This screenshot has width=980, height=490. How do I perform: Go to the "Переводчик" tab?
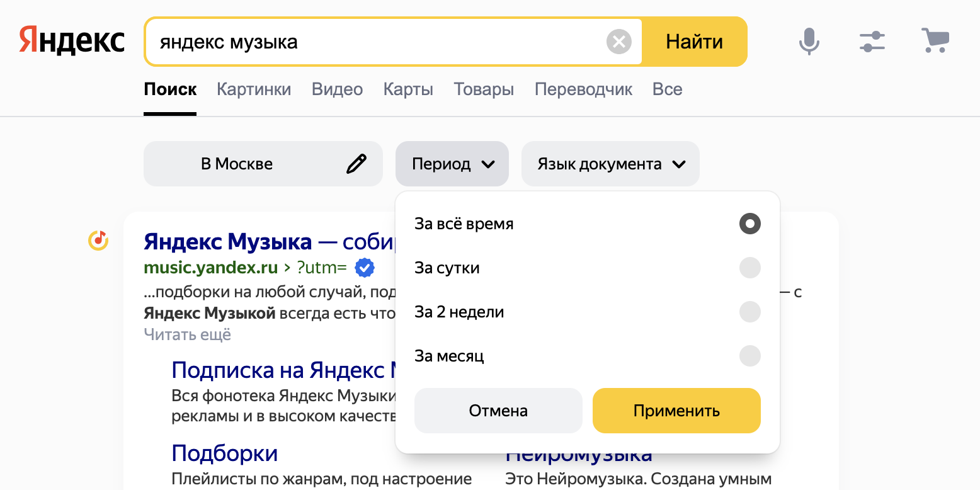pos(583,89)
